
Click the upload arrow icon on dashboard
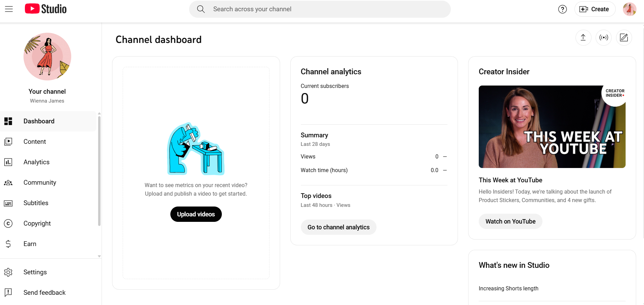pyautogui.click(x=583, y=37)
